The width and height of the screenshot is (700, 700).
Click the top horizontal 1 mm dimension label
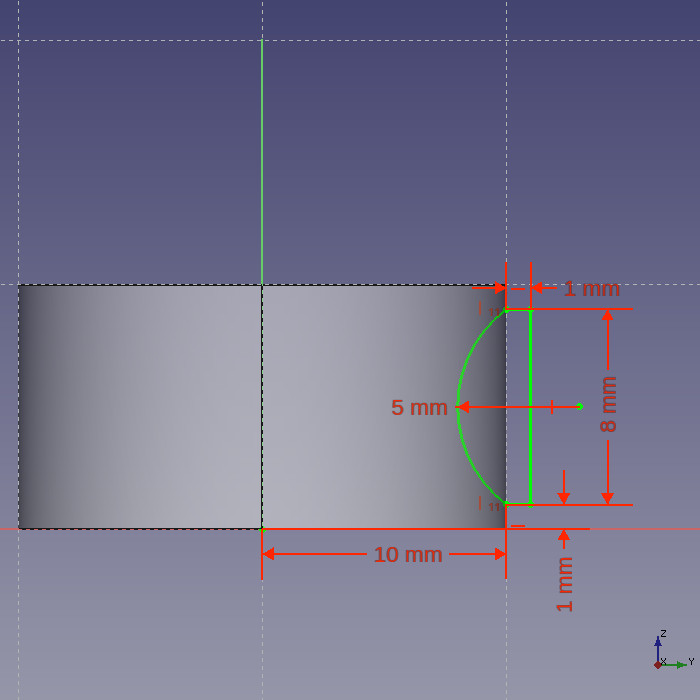[591, 289]
